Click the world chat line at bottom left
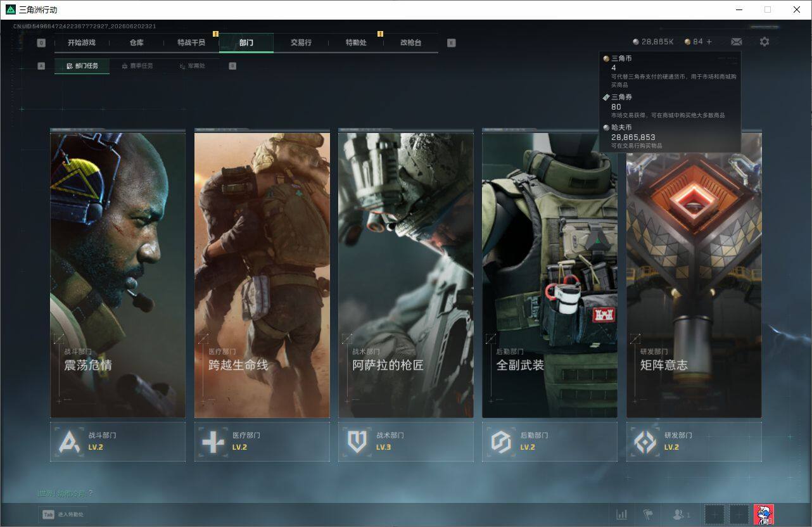Viewport: 812px width, 527px height. click(x=65, y=493)
